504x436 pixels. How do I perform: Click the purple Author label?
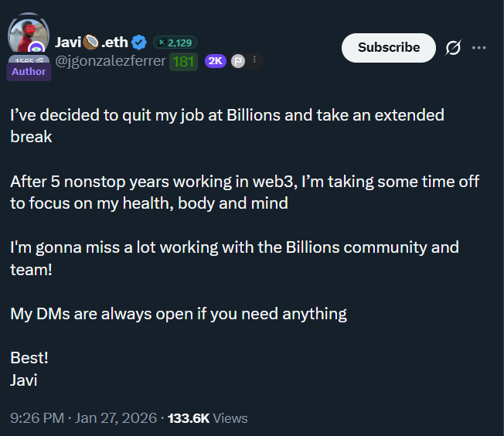(x=29, y=72)
